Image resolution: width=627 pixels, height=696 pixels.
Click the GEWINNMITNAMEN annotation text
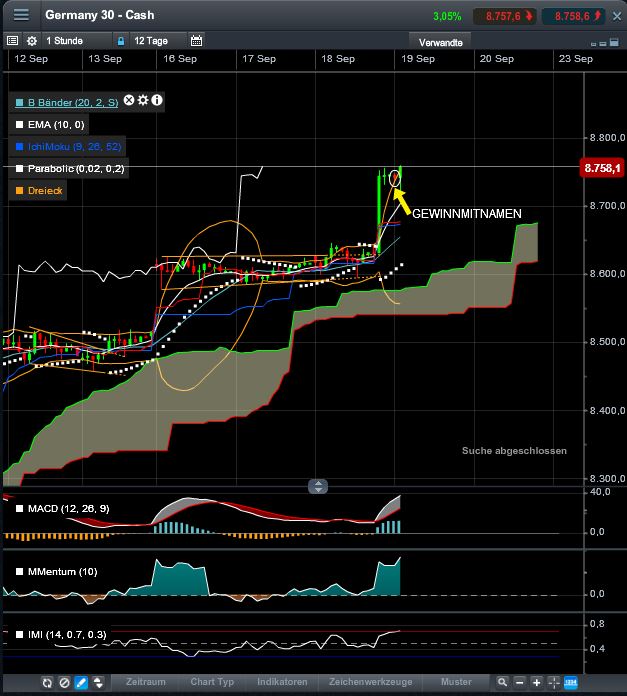467,214
